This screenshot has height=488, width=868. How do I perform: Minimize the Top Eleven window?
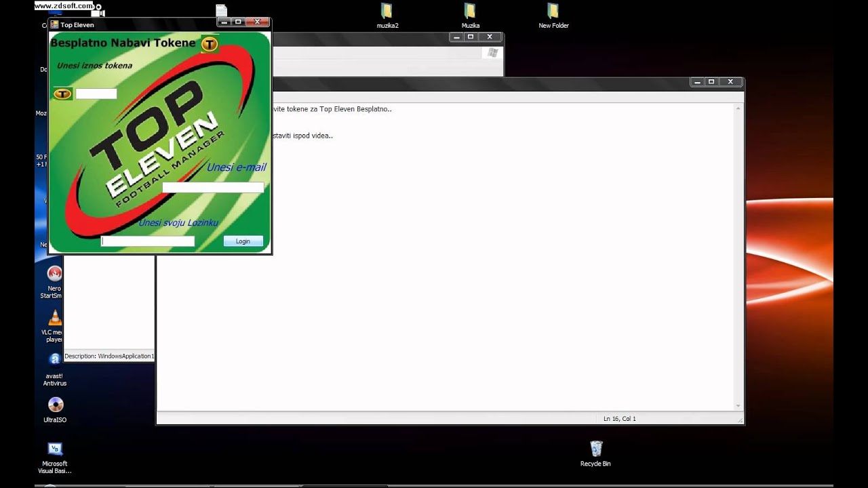coord(224,22)
